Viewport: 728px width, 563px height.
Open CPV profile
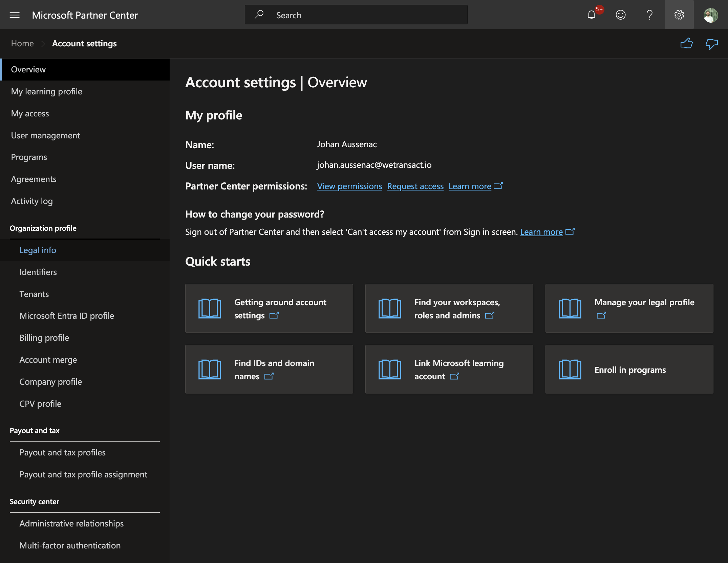coord(85,404)
